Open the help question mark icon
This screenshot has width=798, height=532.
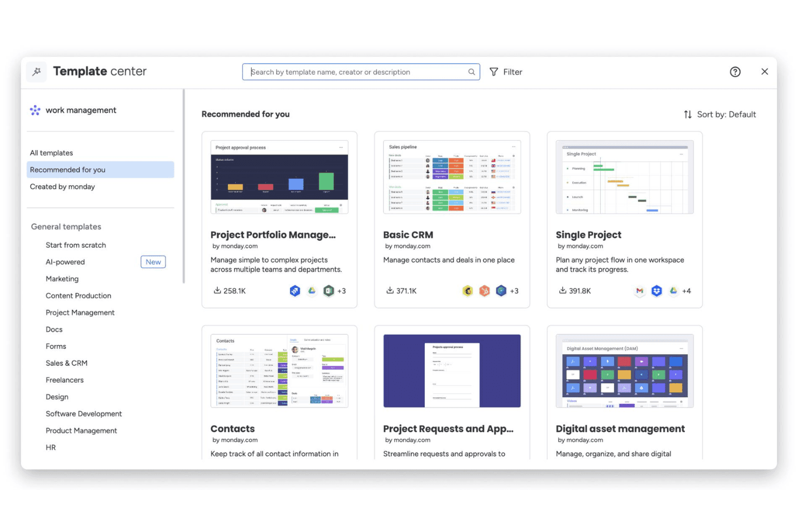[735, 72]
